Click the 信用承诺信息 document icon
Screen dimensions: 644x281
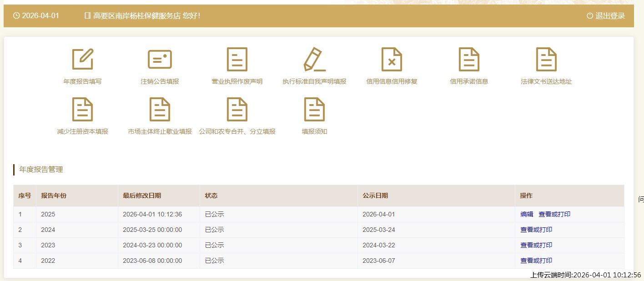pos(469,60)
